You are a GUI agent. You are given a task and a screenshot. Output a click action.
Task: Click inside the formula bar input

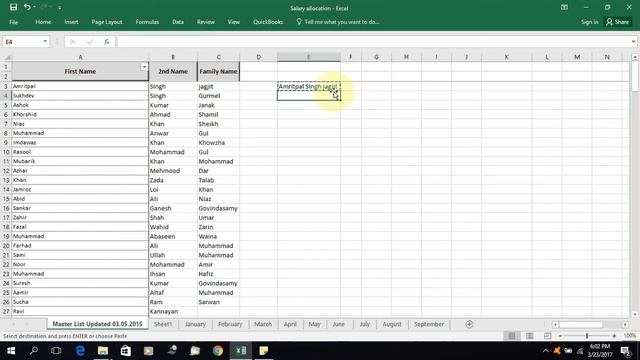coord(373,42)
